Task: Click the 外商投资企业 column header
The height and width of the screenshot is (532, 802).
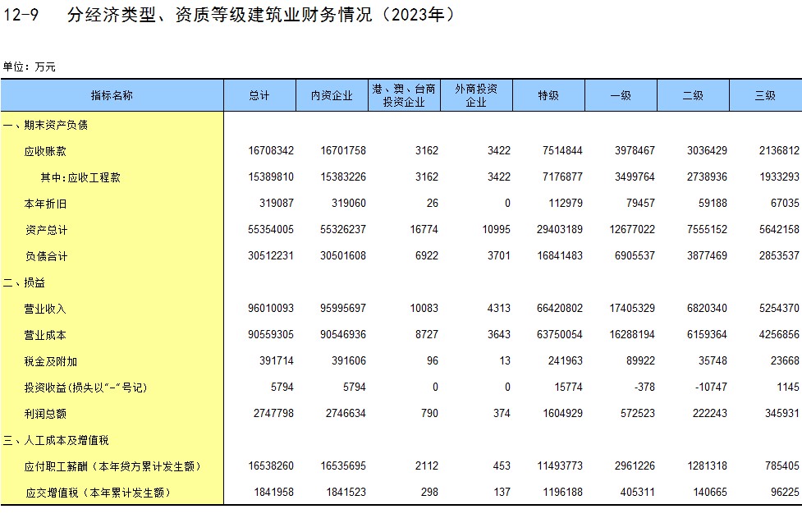Action: [x=475, y=95]
